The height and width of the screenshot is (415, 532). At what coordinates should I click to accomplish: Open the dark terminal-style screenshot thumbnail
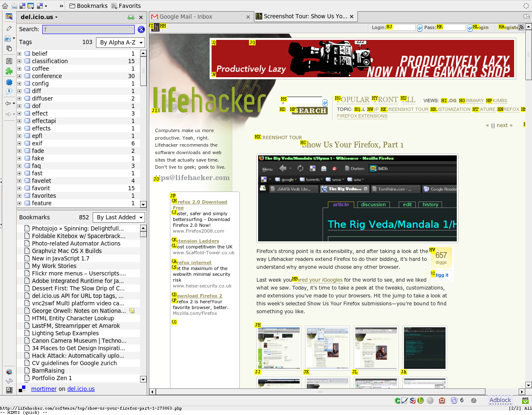click(x=424, y=348)
